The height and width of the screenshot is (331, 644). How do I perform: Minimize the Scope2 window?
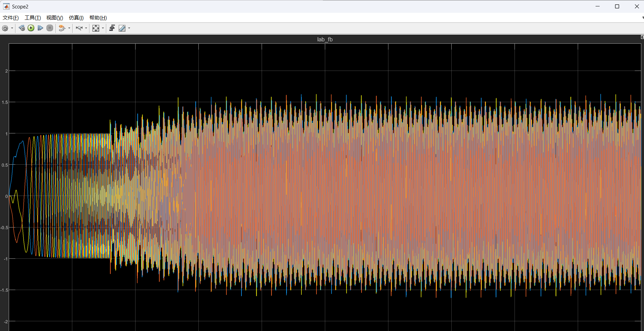point(598,6)
